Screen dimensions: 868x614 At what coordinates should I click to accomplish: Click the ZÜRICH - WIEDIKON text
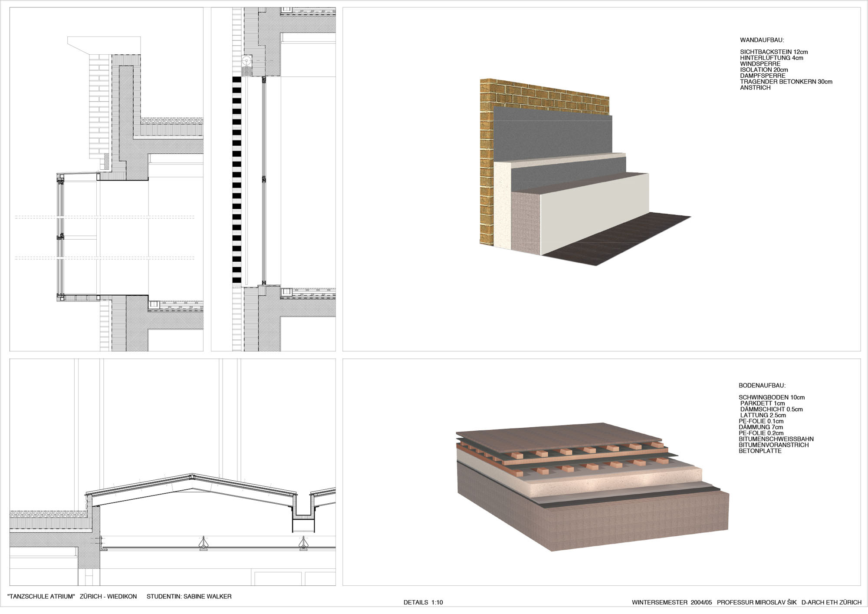tap(108, 597)
